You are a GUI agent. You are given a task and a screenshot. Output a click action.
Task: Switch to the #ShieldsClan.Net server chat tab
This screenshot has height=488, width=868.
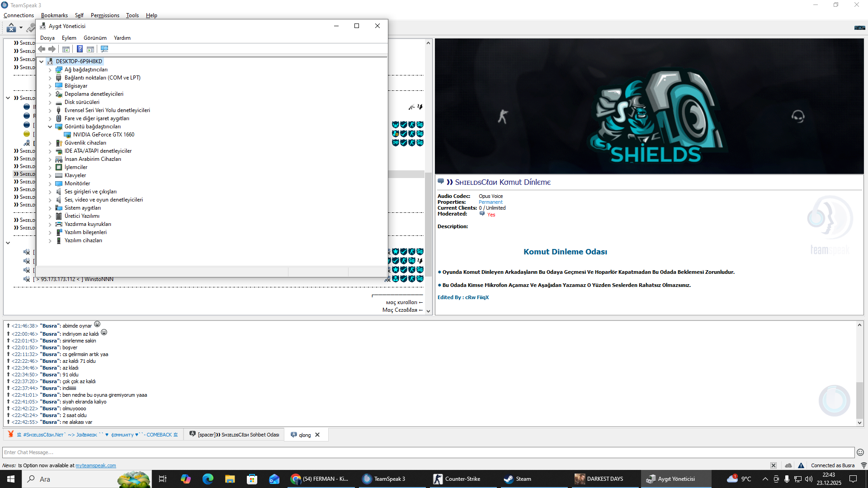tap(94, 435)
